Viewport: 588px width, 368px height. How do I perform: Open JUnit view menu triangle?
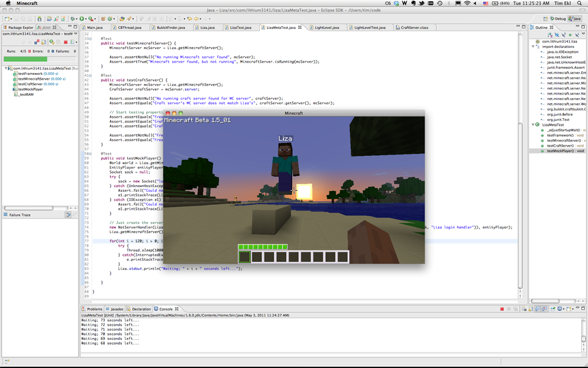coord(75,33)
